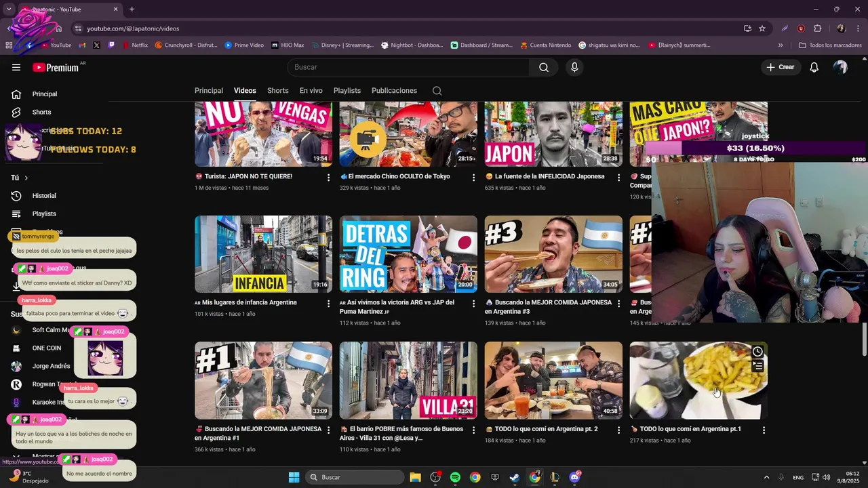Search within channel using magnifier icon

coord(437,91)
